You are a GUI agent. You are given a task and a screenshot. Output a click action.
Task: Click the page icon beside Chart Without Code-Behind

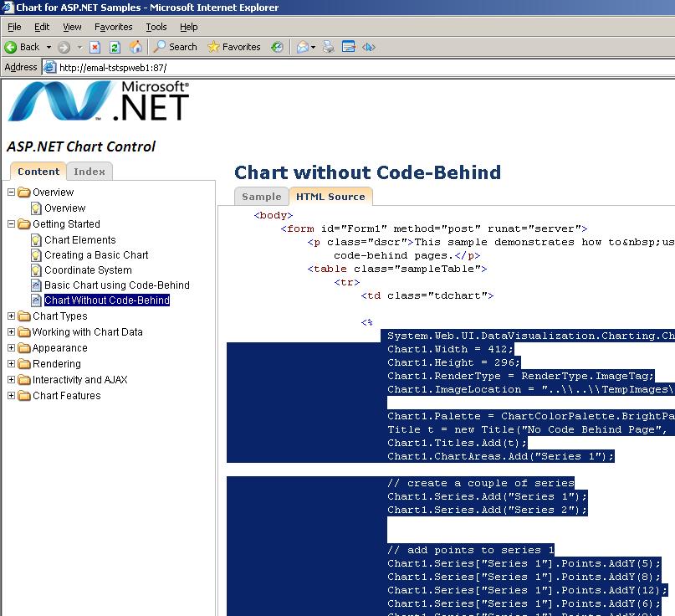36,300
